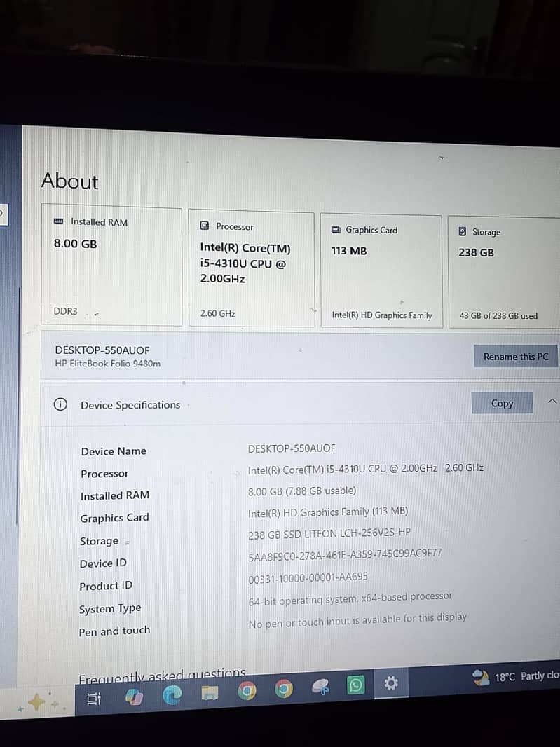Click the Device Name value DESKTOP-550AUOF
This screenshot has height=747, width=560.
coord(292,448)
